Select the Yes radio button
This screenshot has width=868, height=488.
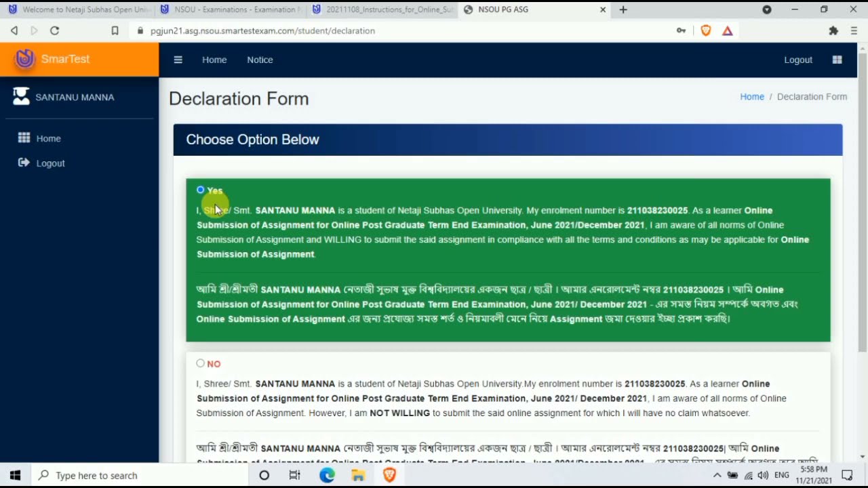(201, 190)
